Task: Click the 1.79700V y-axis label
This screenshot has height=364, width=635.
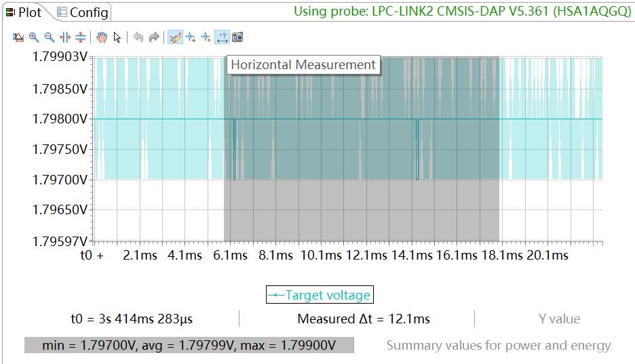Action: (x=60, y=180)
